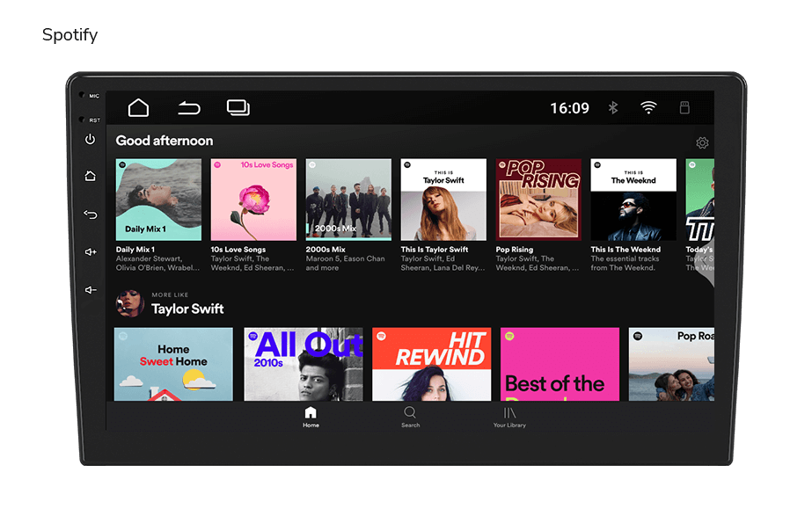Open Spotify settings gear icon
This screenshot has height=516, width=812.
702,142
